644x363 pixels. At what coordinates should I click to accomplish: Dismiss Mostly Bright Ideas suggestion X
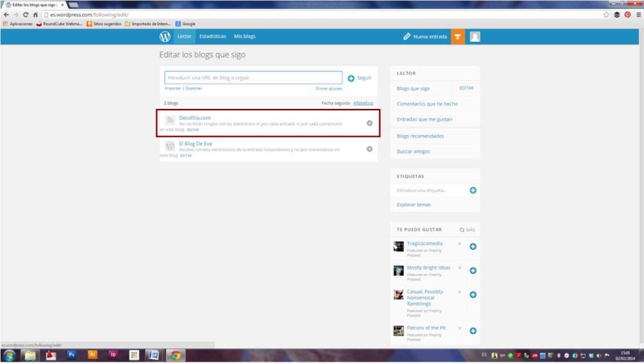(460, 268)
